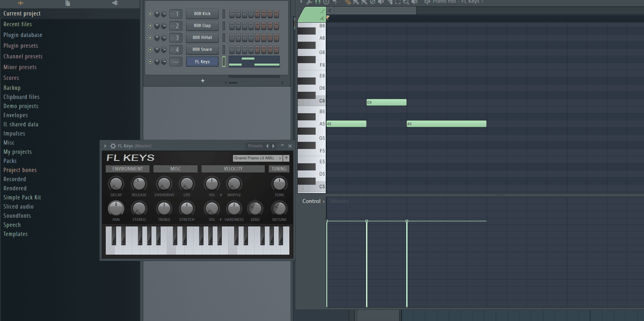Open FL Keys plugin settings gear
This screenshot has height=321, width=644.
(x=113, y=146)
